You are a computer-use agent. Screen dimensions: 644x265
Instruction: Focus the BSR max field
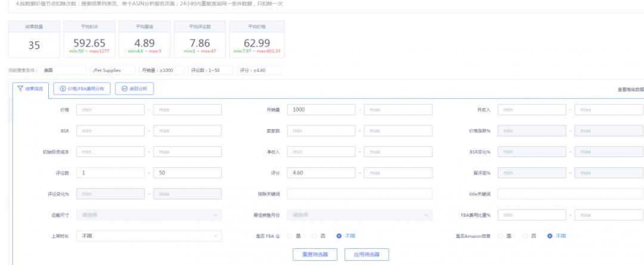coord(187,130)
